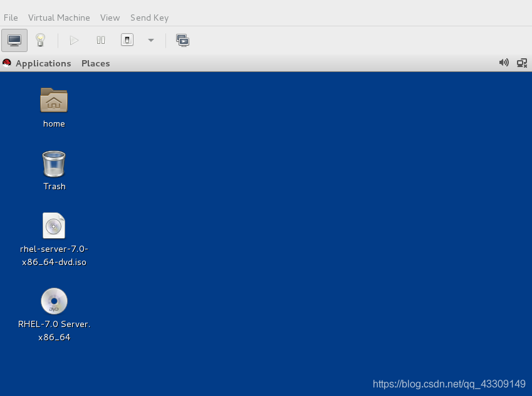Open the View menu
This screenshot has height=396, width=532.
coord(110,18)
